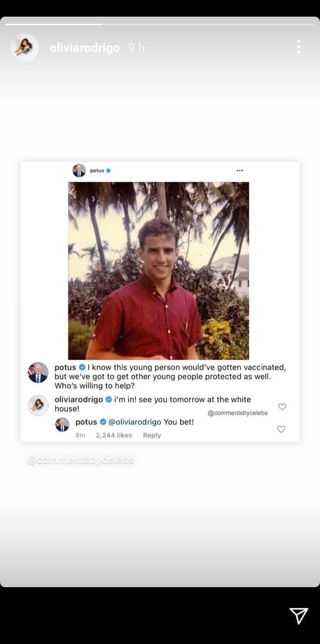Screen dimensions: 320x644
Task: Tap the story progress bar at top
Action: click(x=160, y=24)
